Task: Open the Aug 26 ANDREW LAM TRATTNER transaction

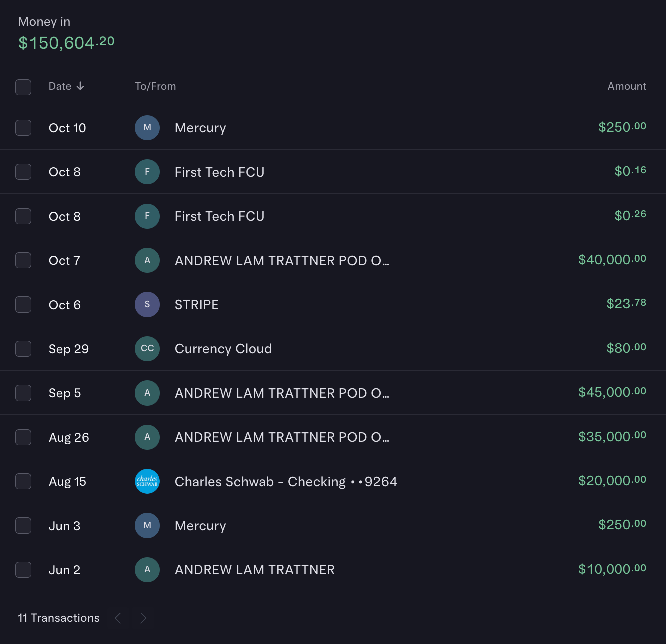Action: (282, 437)
